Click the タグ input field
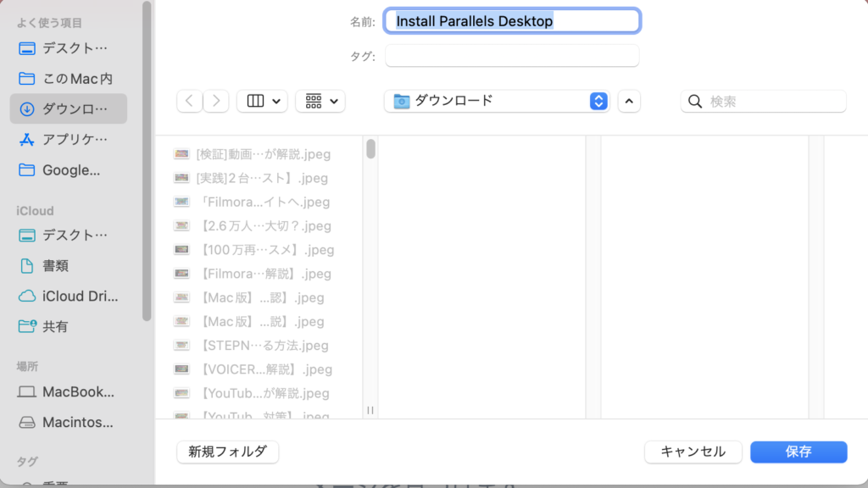 [512, 56]
